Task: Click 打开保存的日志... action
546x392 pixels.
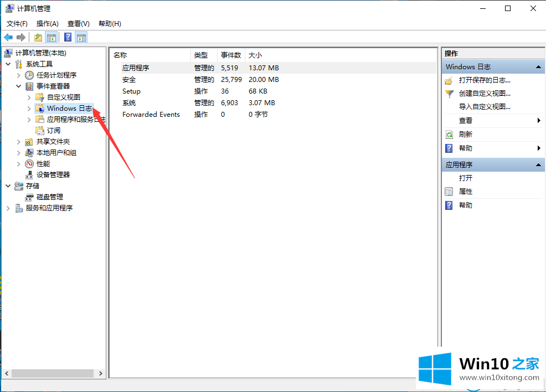Action: point(485,80)
